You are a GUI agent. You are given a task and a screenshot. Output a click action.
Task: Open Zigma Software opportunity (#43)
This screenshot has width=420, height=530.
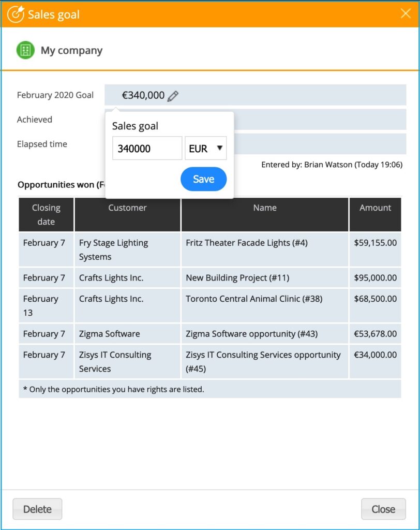252,334
